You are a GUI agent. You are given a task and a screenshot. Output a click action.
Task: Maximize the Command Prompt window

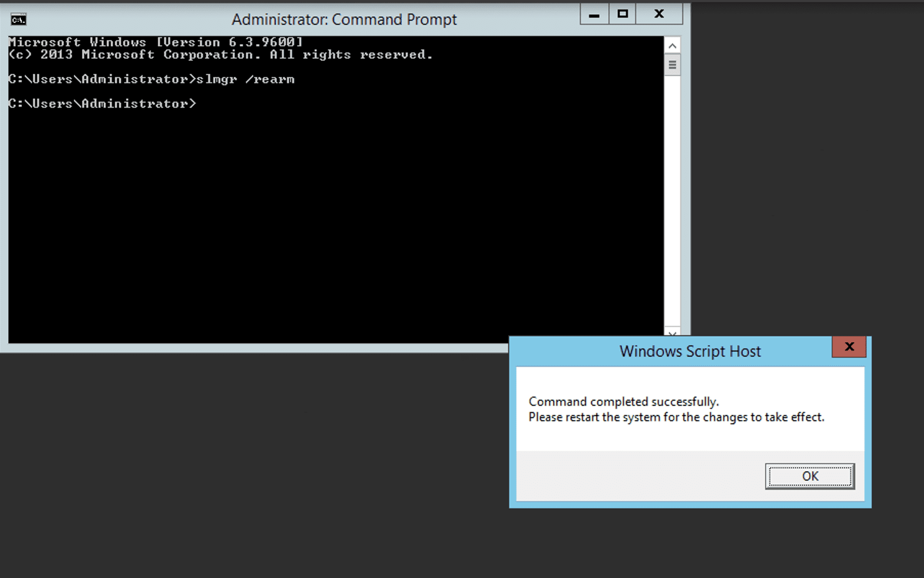tap(622, 14)
